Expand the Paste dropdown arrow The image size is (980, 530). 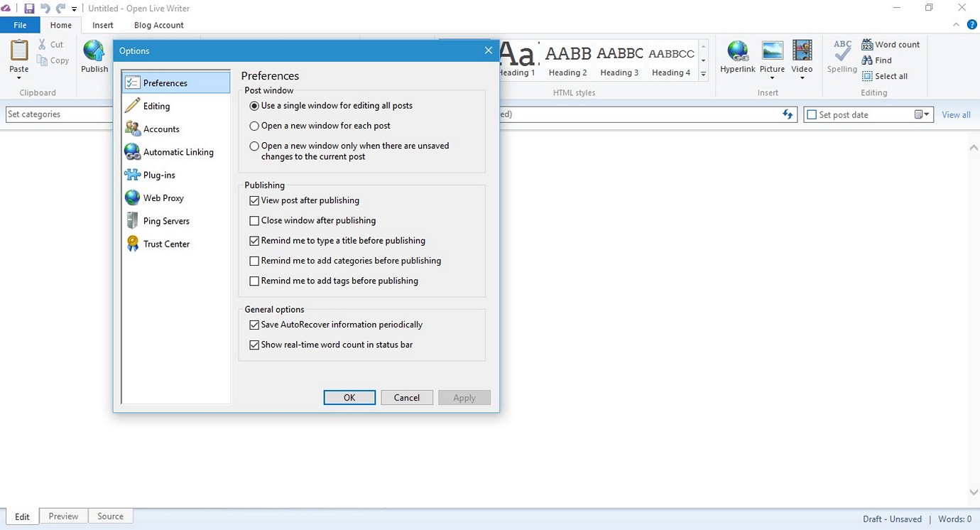(19, 78)
